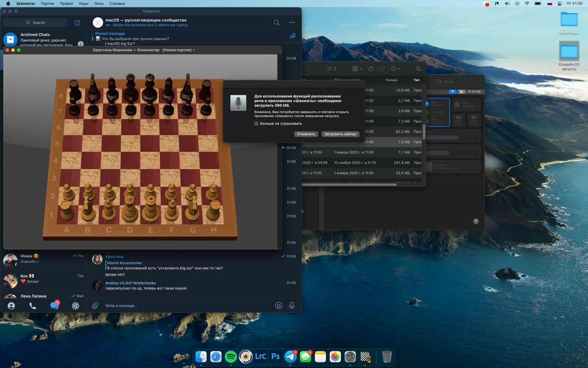
Task: Open the Wi‑Fi menu bar icon
Action: point(527,3)
